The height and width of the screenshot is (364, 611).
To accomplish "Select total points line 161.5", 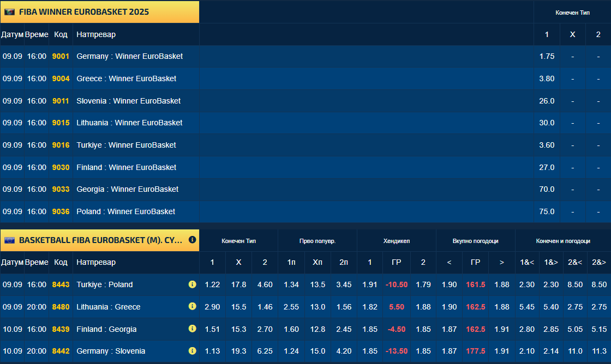I will 475,284.
